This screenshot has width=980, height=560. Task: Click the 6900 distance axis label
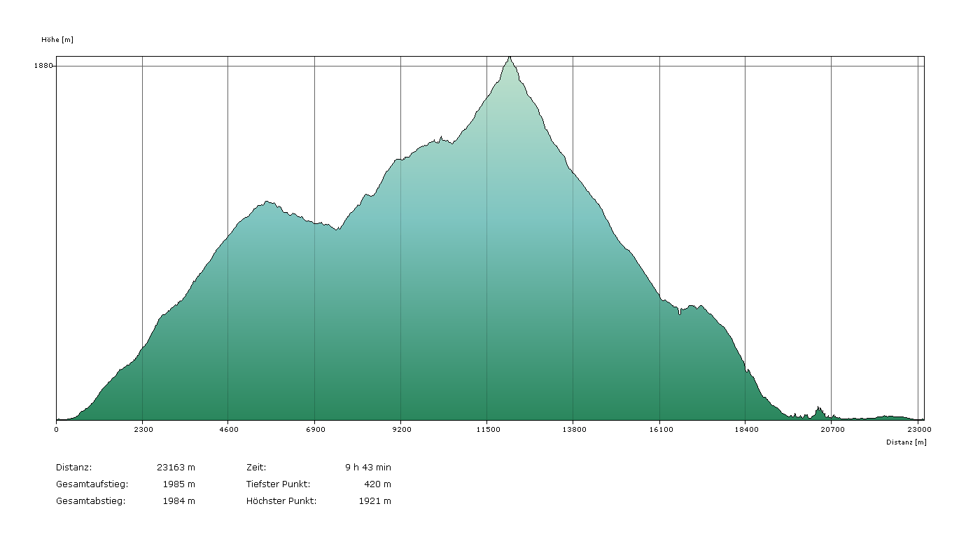click(315, 429)
